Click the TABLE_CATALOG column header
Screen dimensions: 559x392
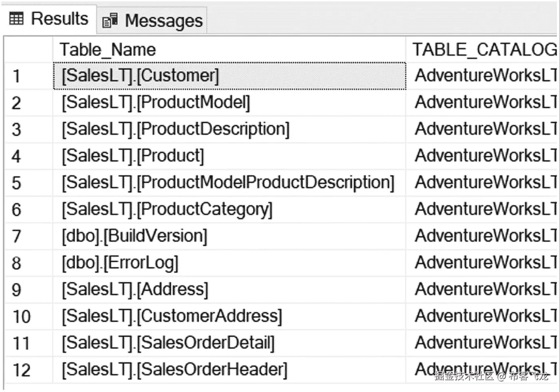click(482, 50)
